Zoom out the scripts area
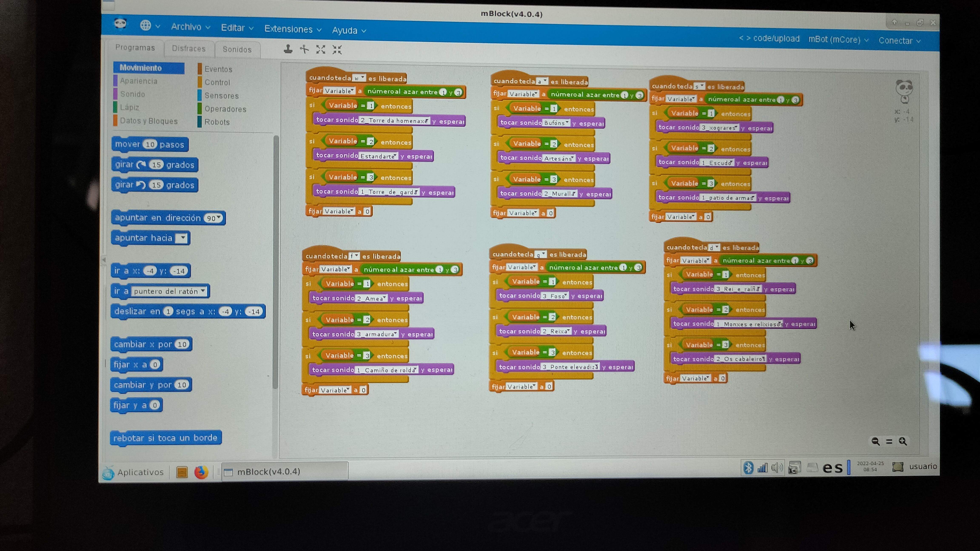Screen dimensions: 980x551 (x=875, y=441)
